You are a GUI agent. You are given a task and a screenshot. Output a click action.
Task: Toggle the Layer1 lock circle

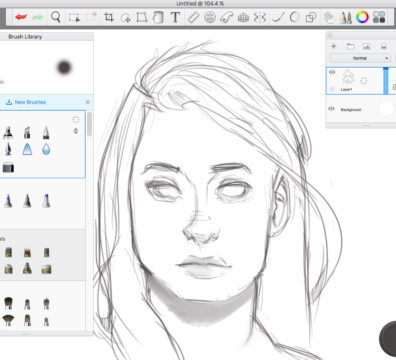[x=332, y=89]
